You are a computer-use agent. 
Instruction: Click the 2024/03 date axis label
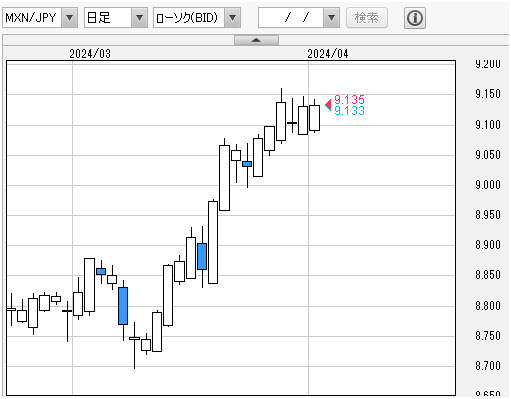click(90, 54)
